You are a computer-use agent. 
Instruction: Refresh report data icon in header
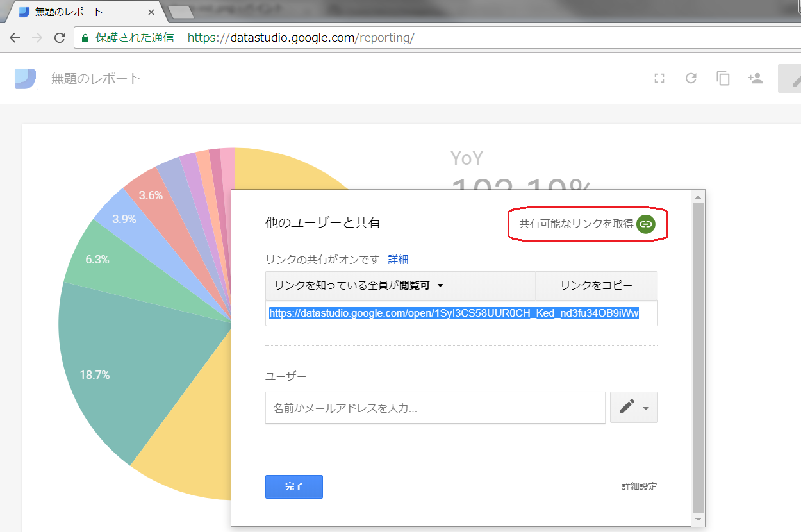coord(691,79)
